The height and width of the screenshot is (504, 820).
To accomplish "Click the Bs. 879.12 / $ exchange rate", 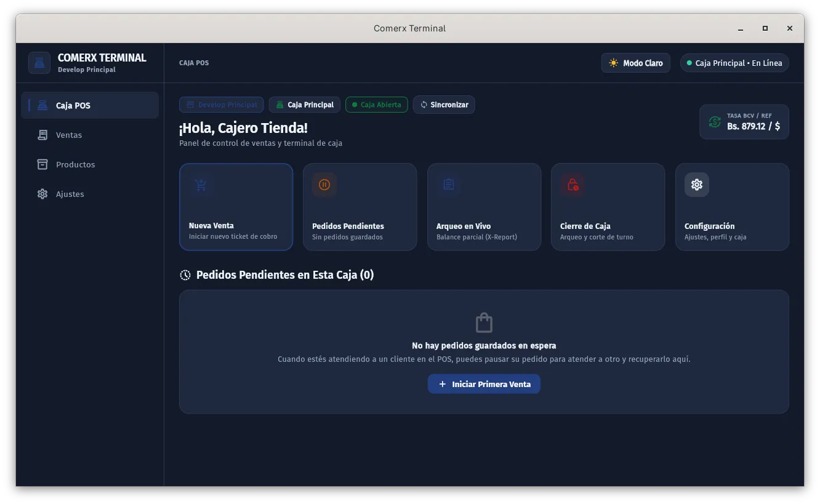I will (x=754, y=126).
